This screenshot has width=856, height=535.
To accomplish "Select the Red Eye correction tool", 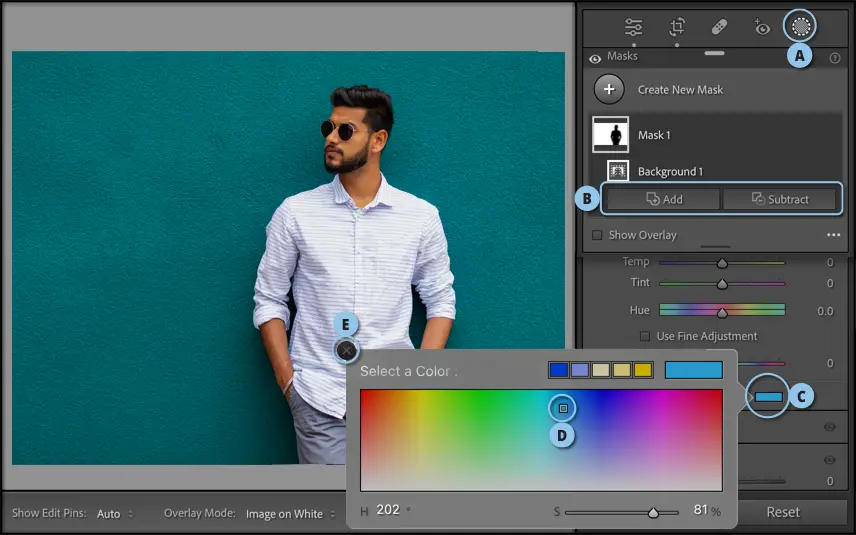I will [761, 27].
